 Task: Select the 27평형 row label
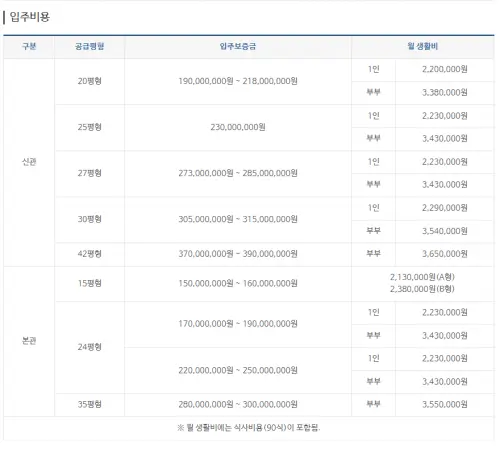(89, 173)
